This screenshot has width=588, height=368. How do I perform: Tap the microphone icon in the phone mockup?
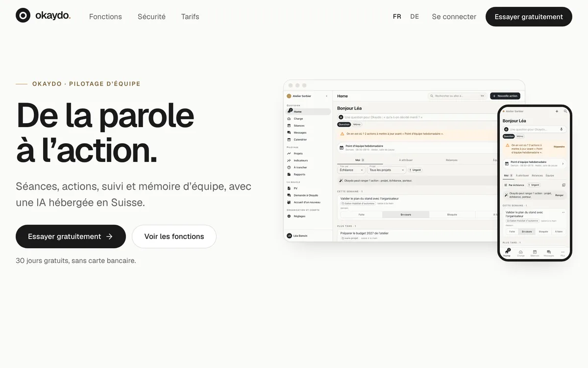562,129
